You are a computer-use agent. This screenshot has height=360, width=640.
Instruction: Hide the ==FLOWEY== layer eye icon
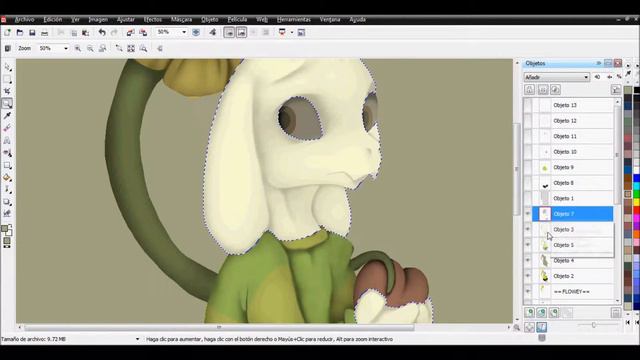click(x=528, y=291)
